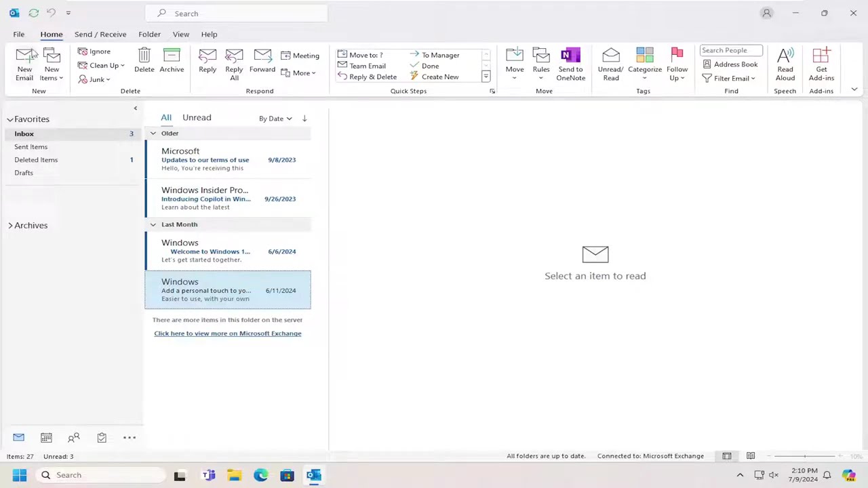Create a New Email message

[24, 64]
